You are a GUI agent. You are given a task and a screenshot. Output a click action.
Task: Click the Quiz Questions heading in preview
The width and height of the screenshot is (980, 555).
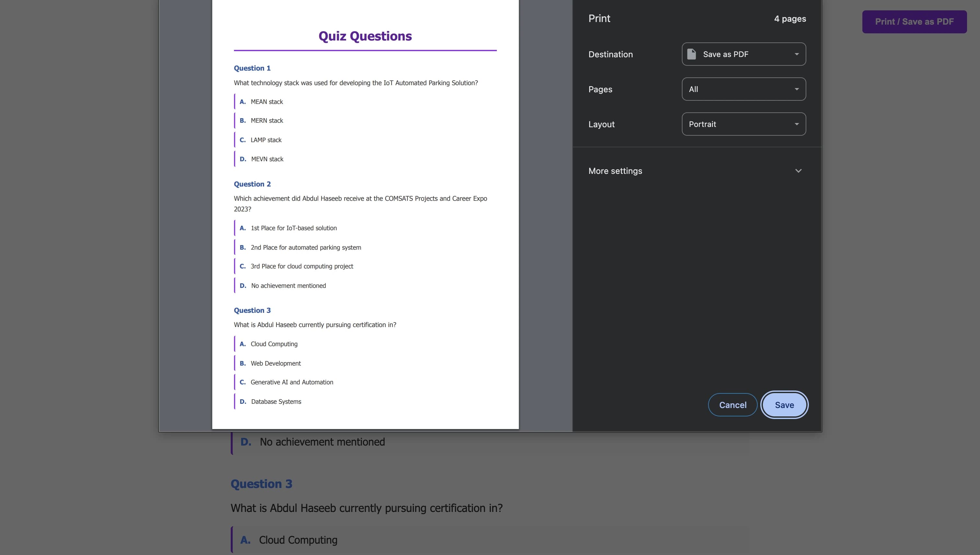coord(365,36)
